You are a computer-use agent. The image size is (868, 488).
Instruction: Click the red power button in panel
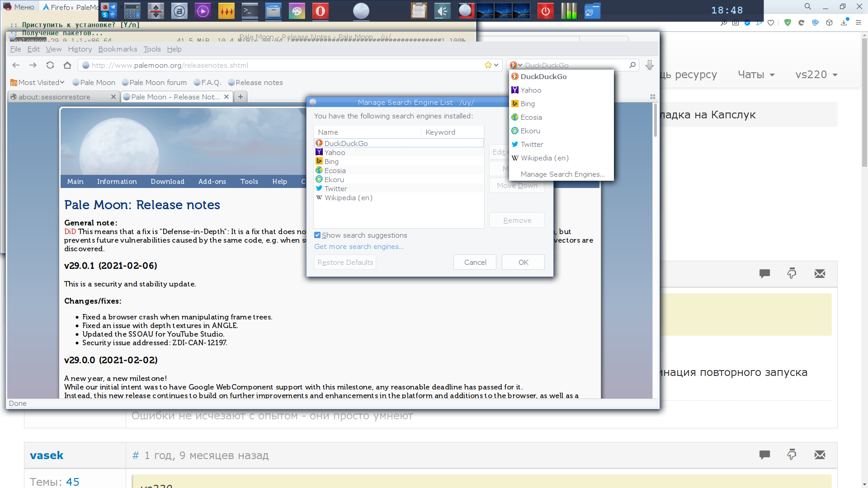[x=546, y=11]
